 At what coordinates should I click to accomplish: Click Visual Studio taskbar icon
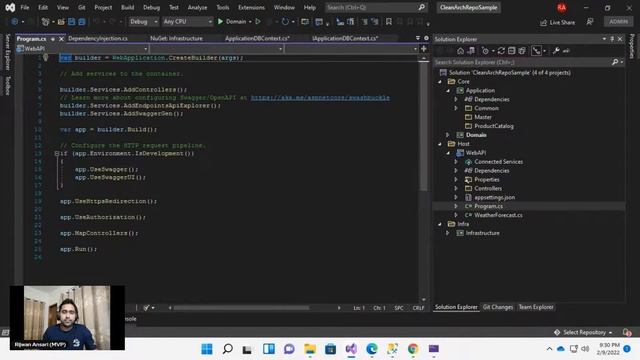[x=351, y=349]
